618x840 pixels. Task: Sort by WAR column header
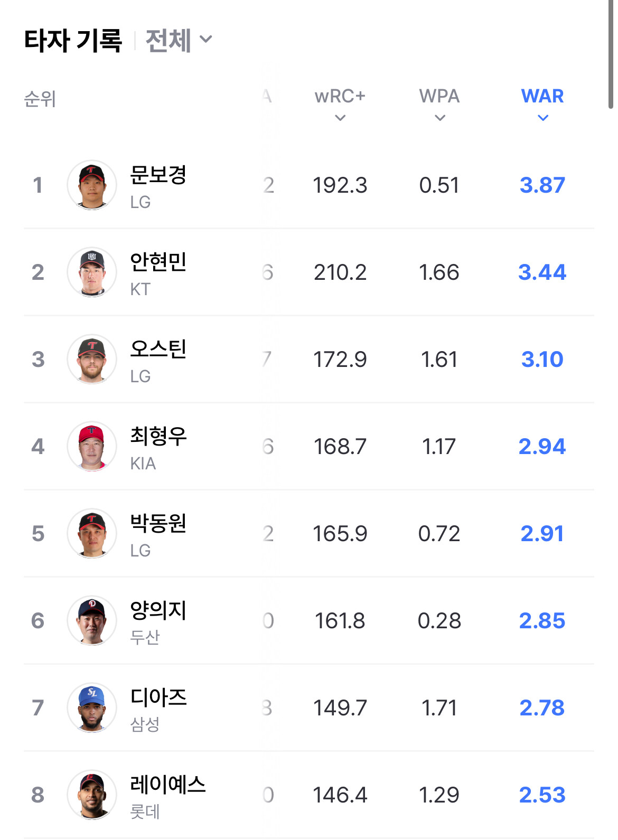(542, 96)
